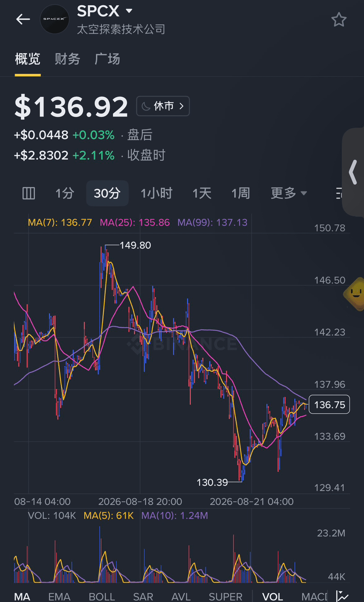Tap the 150.78 price axis label
The image size is (364, 602).
click(330, 228)
